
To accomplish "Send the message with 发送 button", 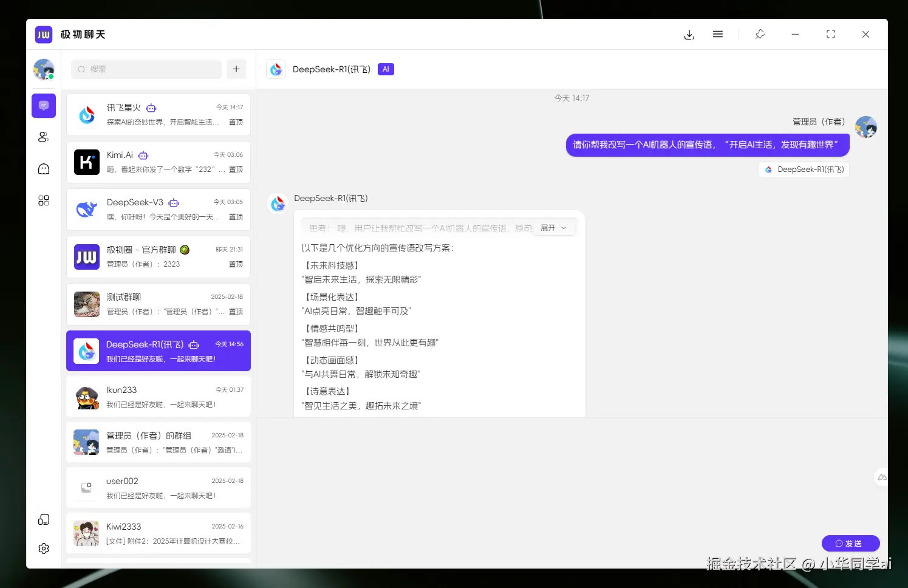I will click(851, 543).
